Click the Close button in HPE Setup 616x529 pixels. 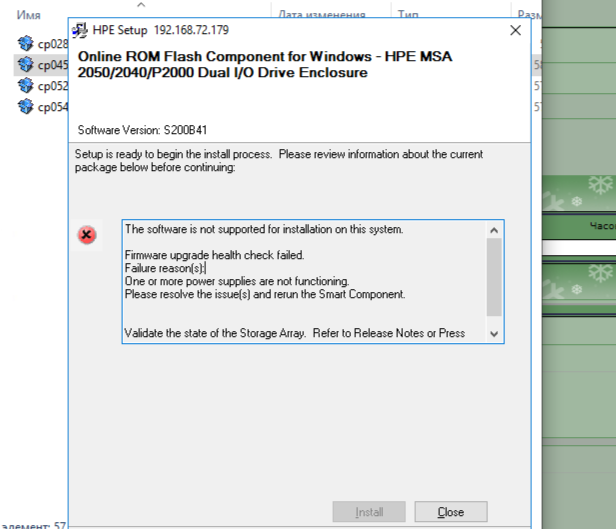point(451,512)
